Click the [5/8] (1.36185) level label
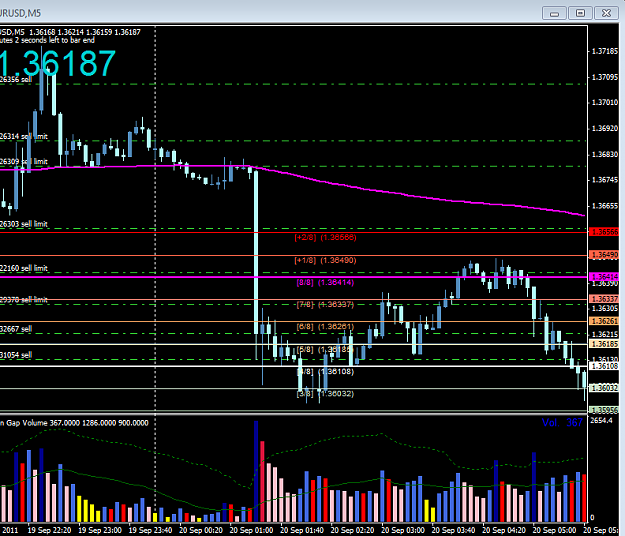 (325, 349)
